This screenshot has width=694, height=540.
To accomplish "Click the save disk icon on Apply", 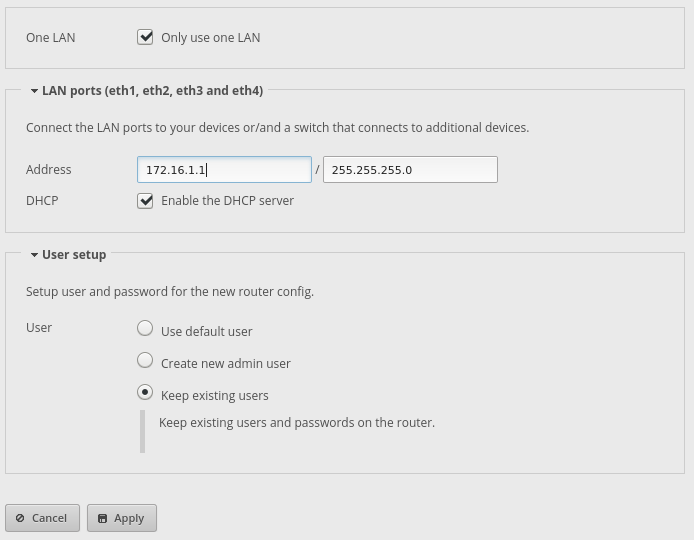I will (102, 518).
